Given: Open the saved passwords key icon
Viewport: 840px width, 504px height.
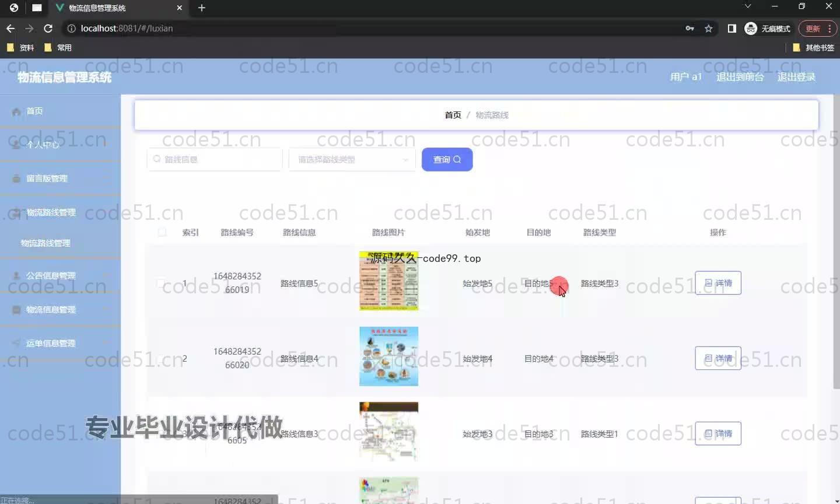Looking at the screenshot, I should tap(689, 28).
